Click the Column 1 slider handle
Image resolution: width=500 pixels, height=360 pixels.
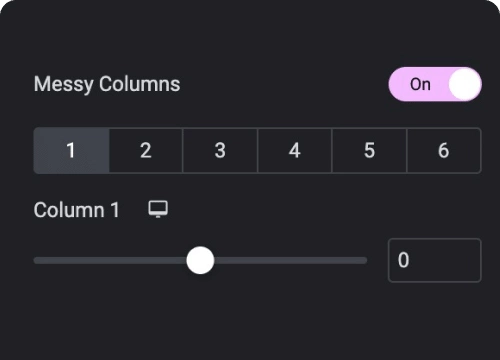click(x=200, y=260)
